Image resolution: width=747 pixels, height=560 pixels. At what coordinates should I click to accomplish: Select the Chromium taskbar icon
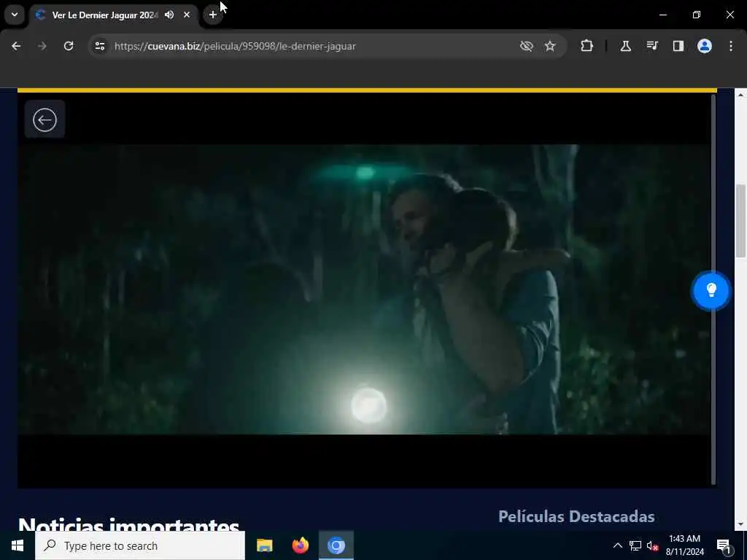pyautogui.click(x=336, y=545)
